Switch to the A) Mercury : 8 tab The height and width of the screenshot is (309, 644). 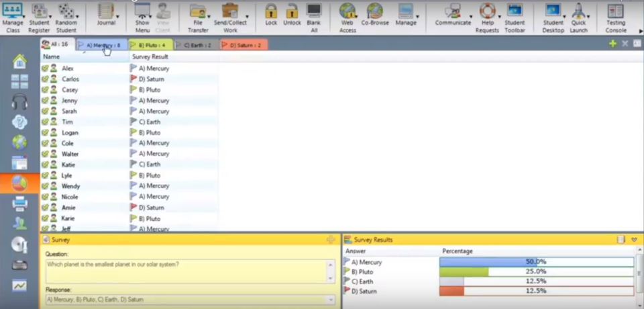102,45
